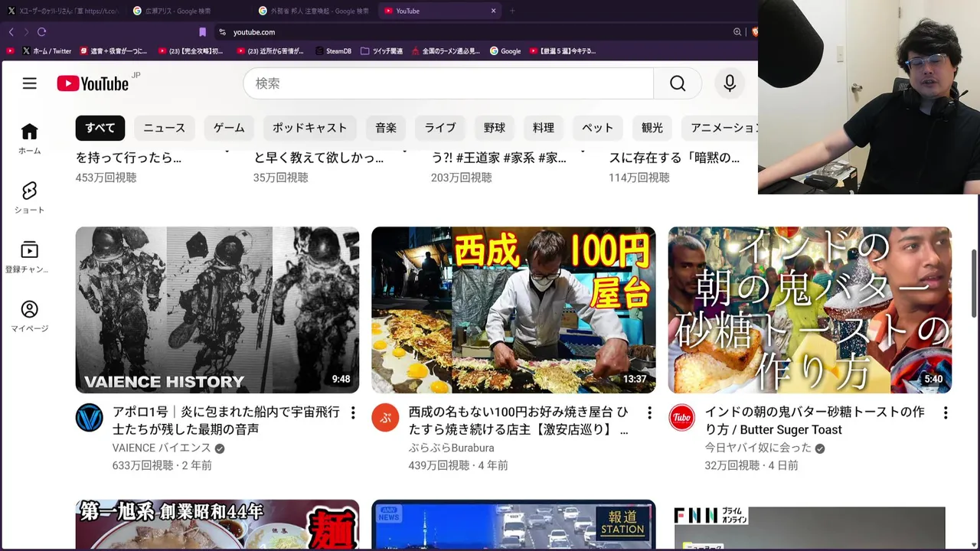Switch to 外務省 邦人 注意喚起 tab
The image size is (980, 551).
click(x=314, y=11)
